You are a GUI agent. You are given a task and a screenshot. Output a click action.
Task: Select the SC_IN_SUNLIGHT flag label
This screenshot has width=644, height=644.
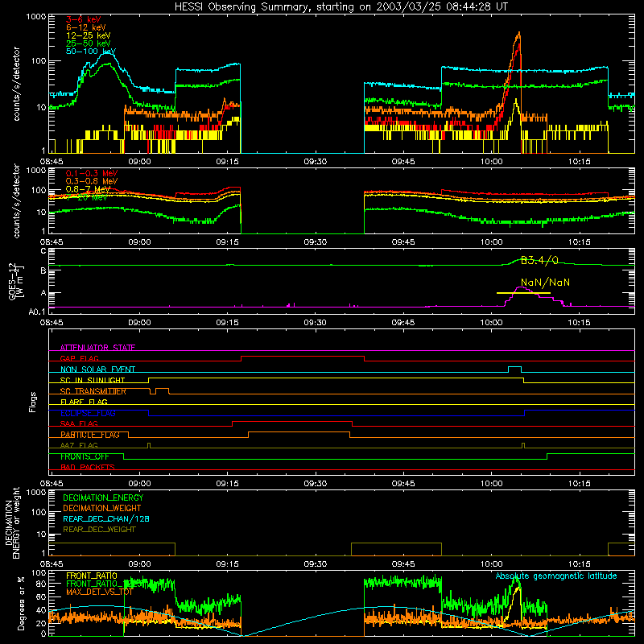point(93,380)
